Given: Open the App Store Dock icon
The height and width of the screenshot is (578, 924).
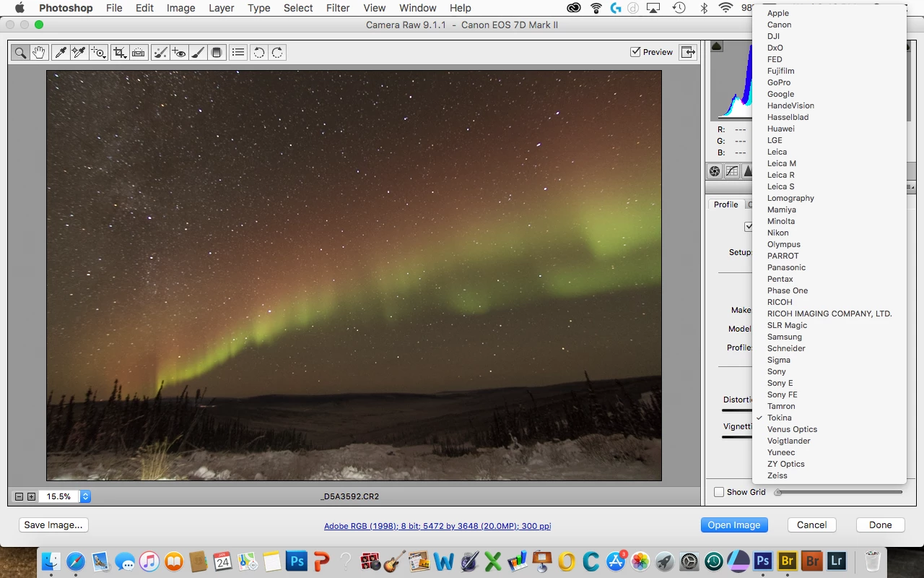Looking at the screenshot, I should pyautogui.click(x=616, y=561).
